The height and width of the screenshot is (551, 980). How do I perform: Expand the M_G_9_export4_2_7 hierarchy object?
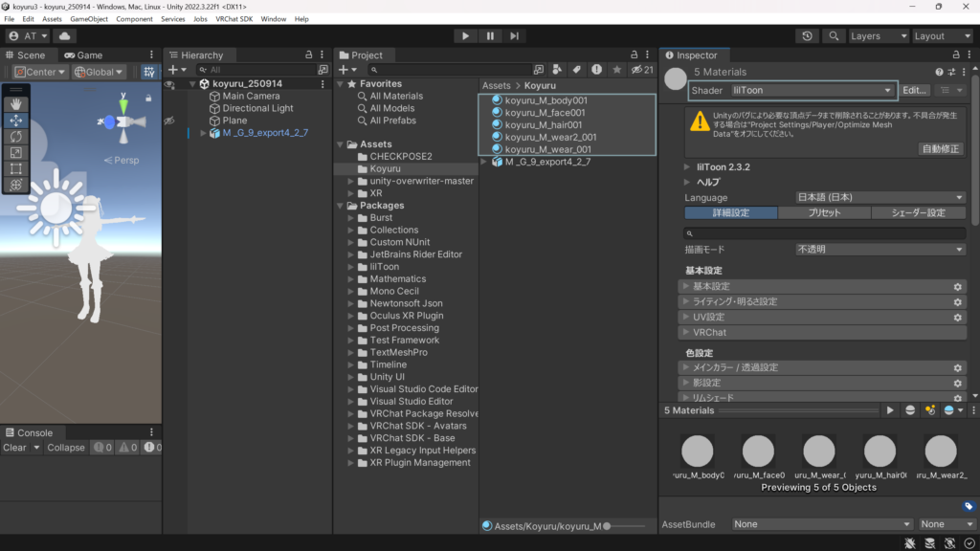203,133
